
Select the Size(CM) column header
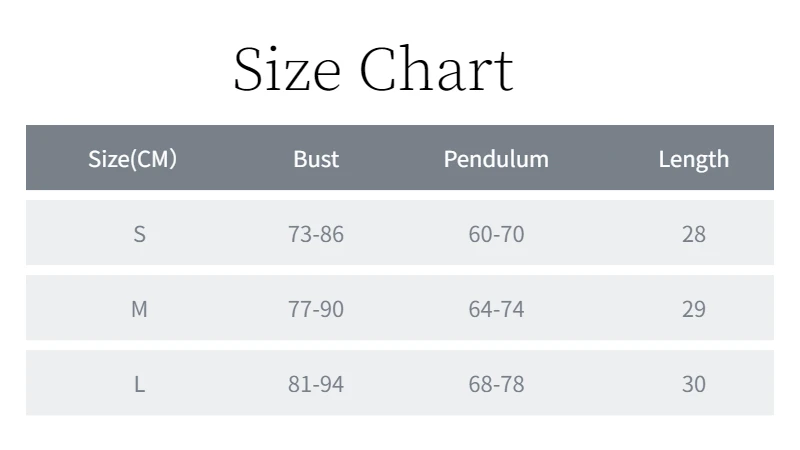133,159
